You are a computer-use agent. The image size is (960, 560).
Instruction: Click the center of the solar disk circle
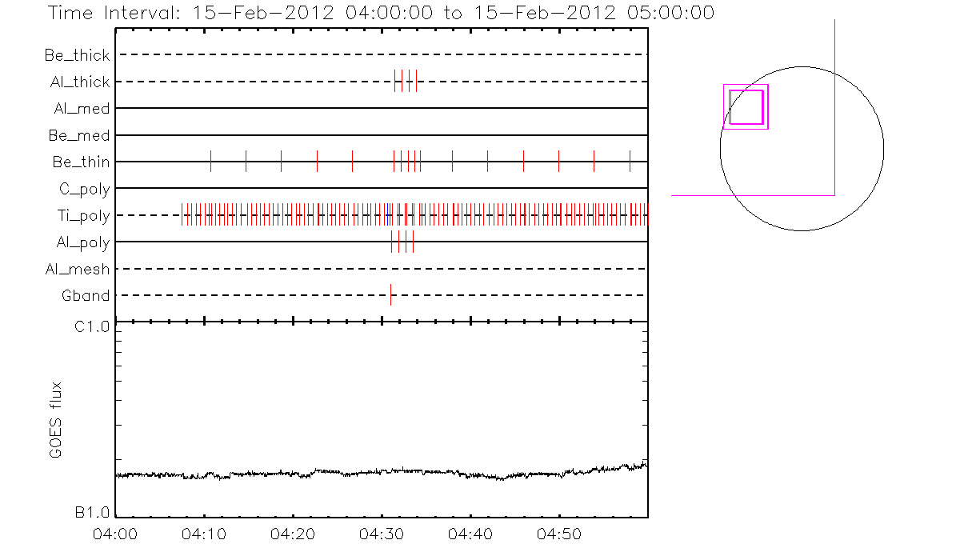[x=802, y=148]
